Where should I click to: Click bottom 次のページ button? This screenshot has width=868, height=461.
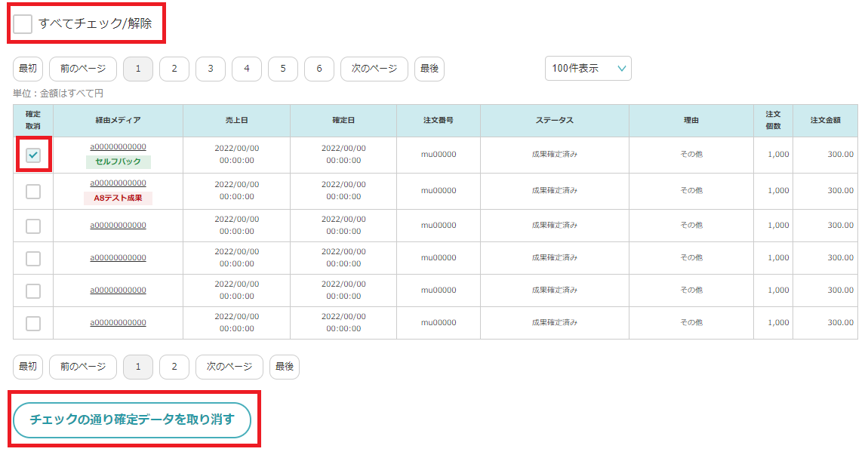click(x=229, y=367)
